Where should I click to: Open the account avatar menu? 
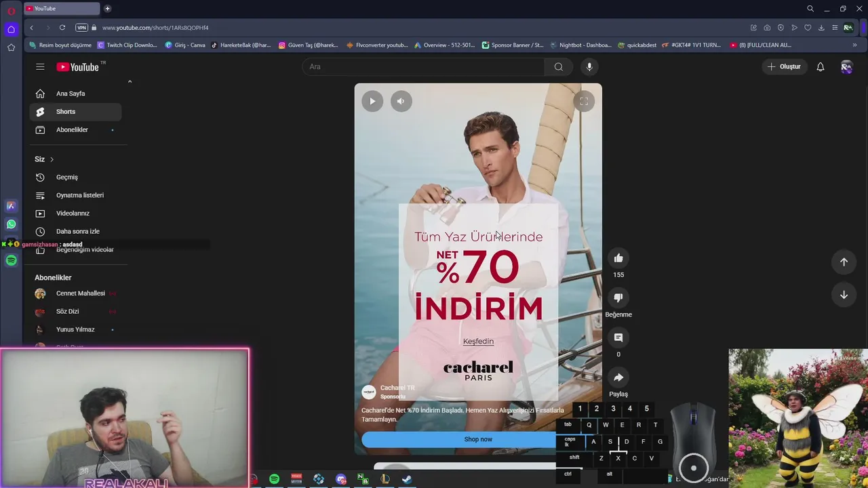[846, 66]
